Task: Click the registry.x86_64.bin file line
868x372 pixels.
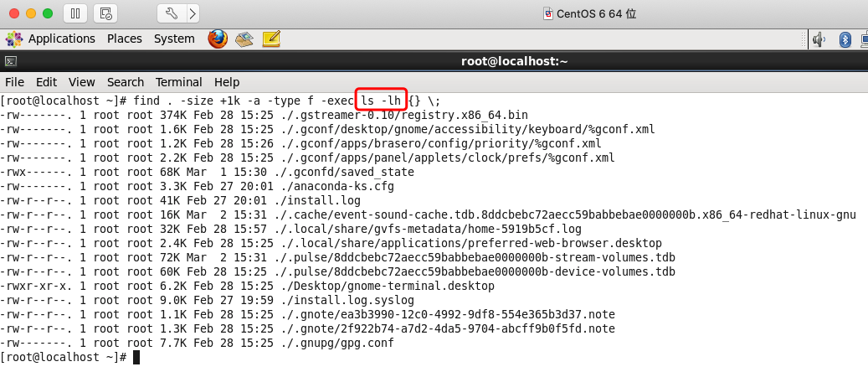Action: 264,115
